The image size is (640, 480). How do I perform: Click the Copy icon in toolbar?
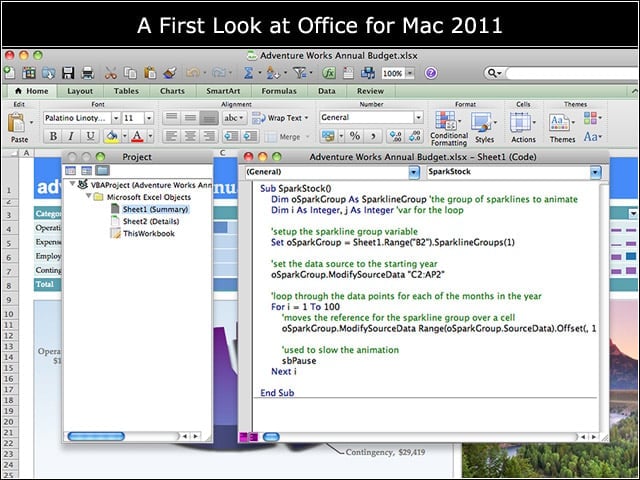pos(130,73)
